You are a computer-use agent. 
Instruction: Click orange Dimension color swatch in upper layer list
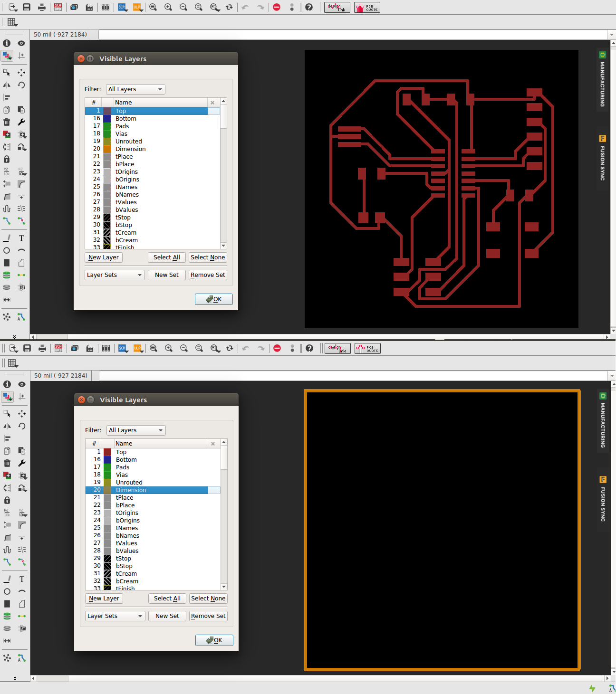[107, 149]
